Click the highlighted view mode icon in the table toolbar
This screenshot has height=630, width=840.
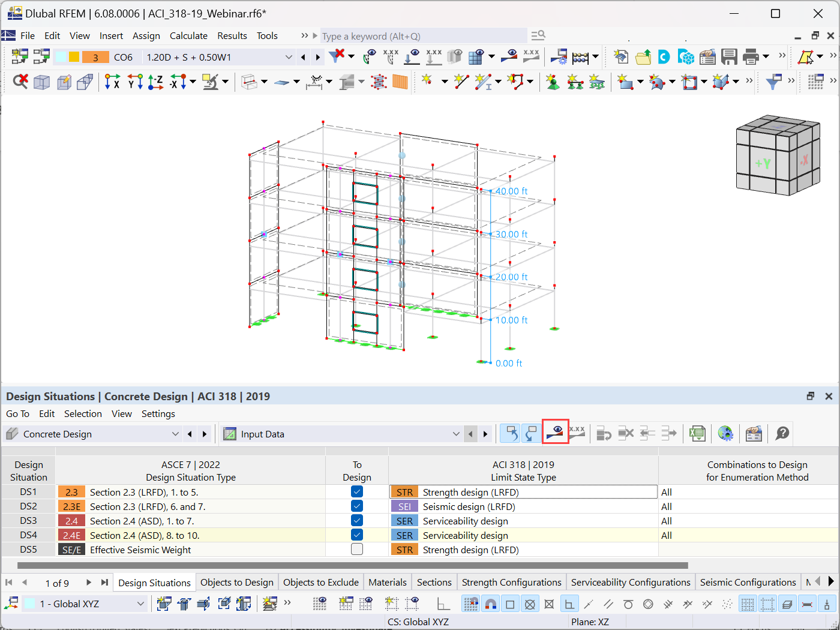[555, 433]
